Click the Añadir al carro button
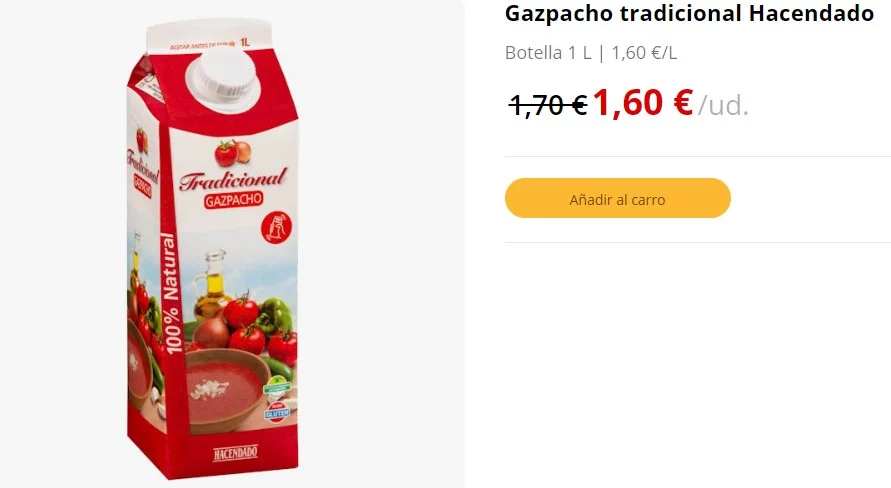The height and width of the screenshot is (488, 891). [x=618, y=198]
